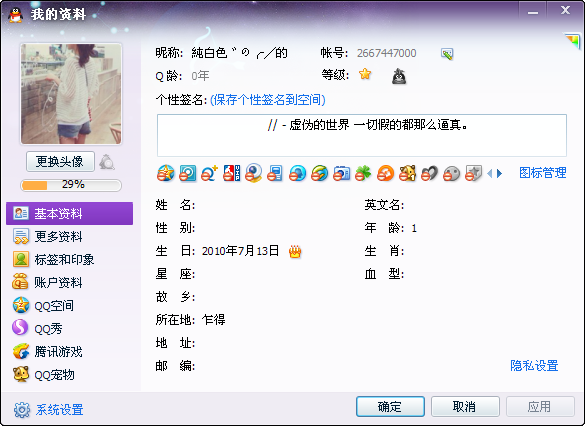The image size is (585, 426).
Task: Click the VIP badge icon in icon row
Action: [x=231, y=173]
